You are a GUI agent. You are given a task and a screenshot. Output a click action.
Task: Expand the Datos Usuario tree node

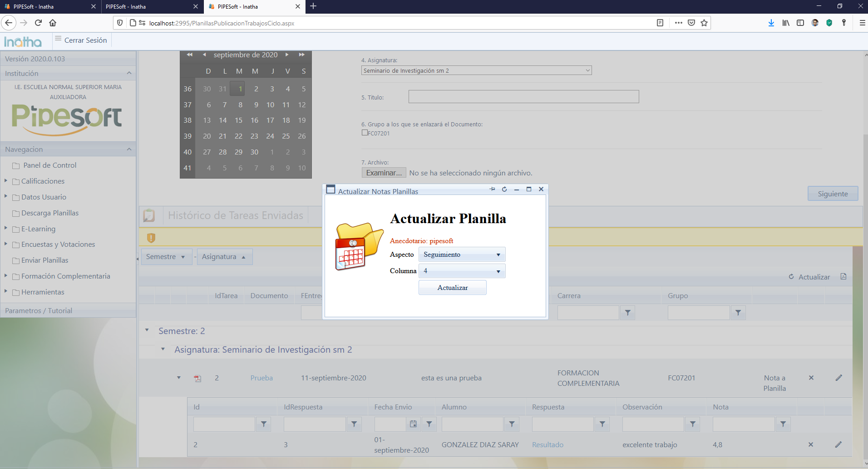coord(6,196)
